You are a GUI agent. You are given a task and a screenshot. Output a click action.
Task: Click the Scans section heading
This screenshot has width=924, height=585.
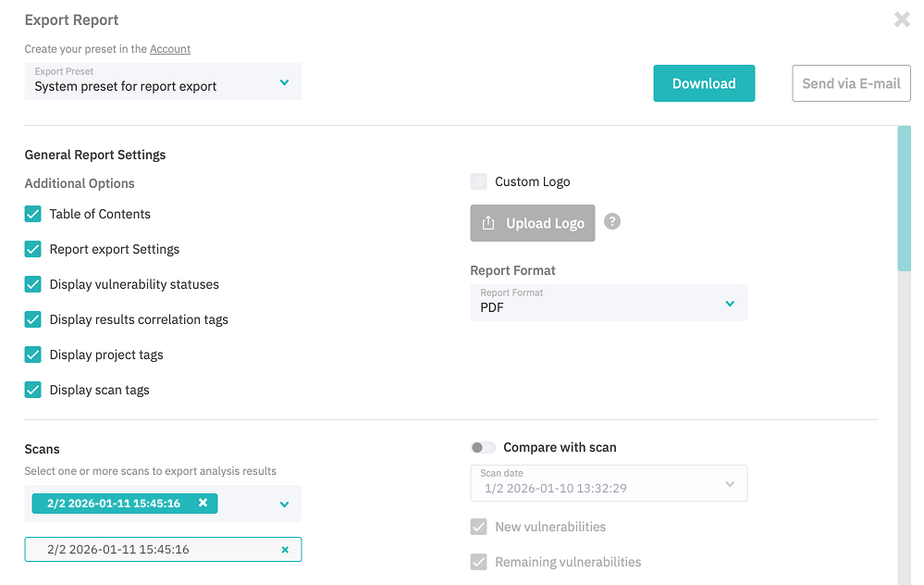pos(42,449)
